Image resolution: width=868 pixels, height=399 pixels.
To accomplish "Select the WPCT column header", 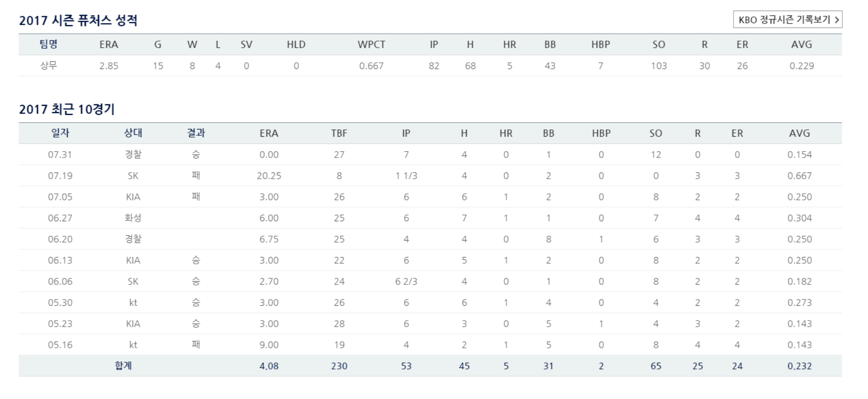I will (x=371, y=44).
